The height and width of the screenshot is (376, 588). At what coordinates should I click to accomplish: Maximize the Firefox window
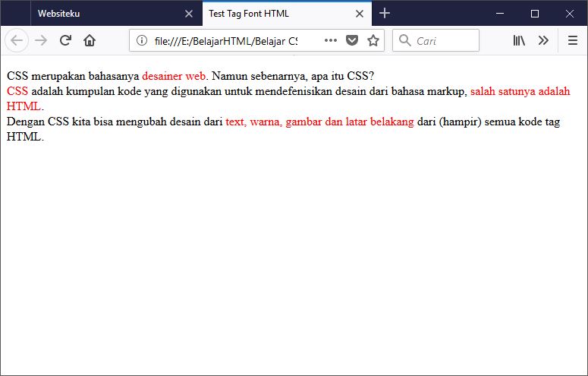click(535, 14)
